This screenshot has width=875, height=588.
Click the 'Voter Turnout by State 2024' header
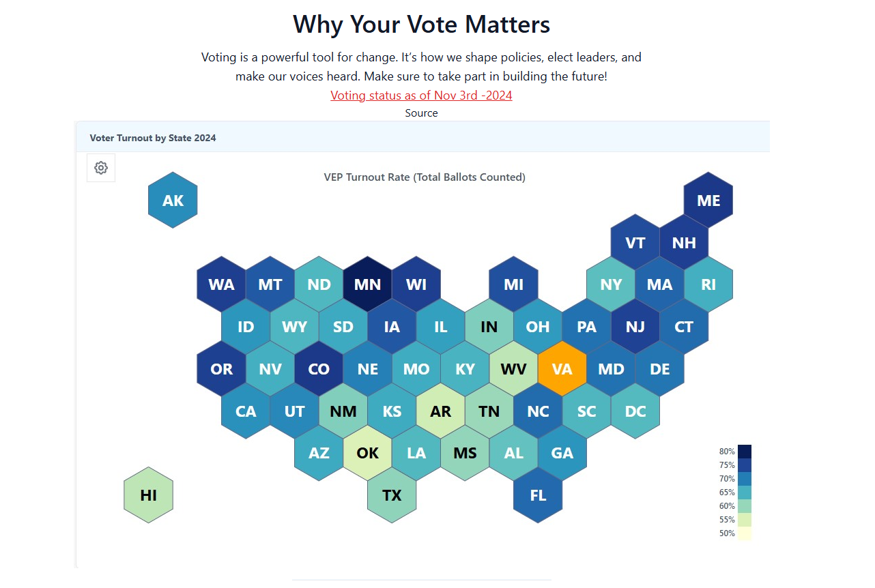[x=153, y=138]
